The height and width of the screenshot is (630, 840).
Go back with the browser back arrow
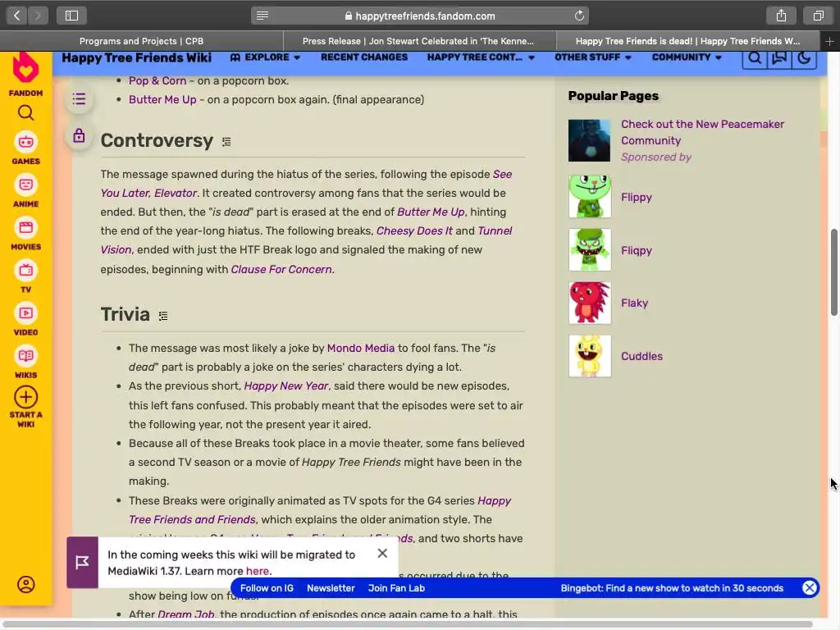click(x=16, y=16)
